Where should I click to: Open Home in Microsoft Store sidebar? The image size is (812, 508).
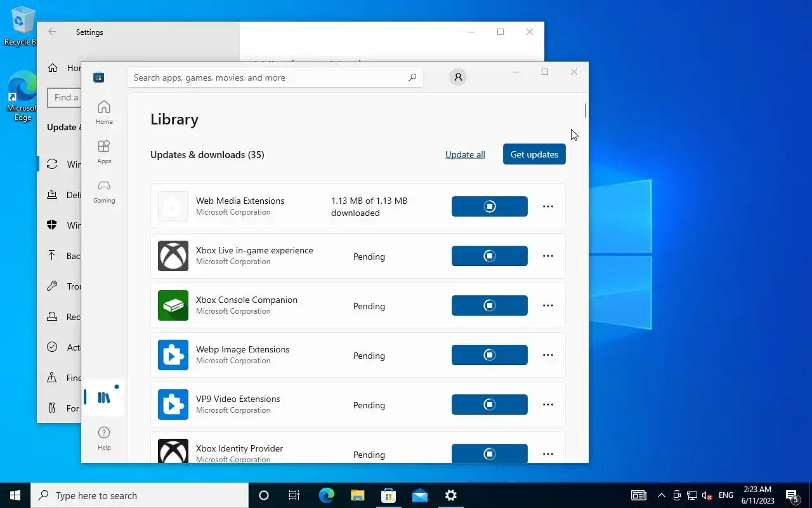click(x=104, y=112)
